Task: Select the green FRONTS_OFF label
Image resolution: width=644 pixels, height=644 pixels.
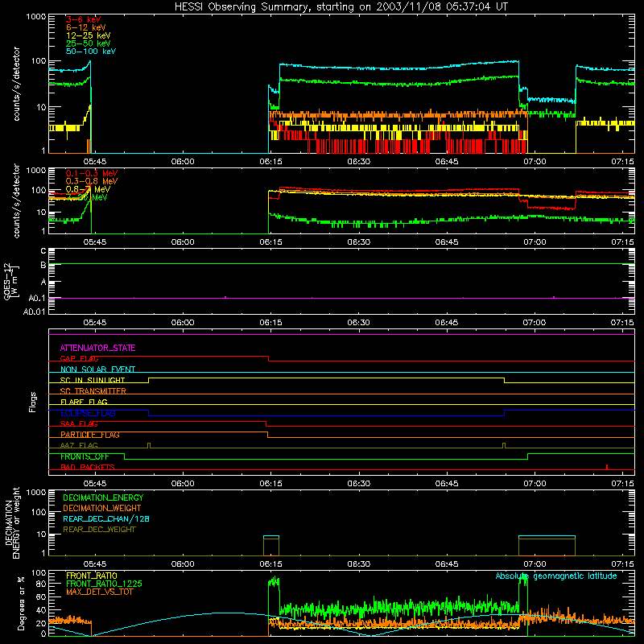Action: coord(85,456)
